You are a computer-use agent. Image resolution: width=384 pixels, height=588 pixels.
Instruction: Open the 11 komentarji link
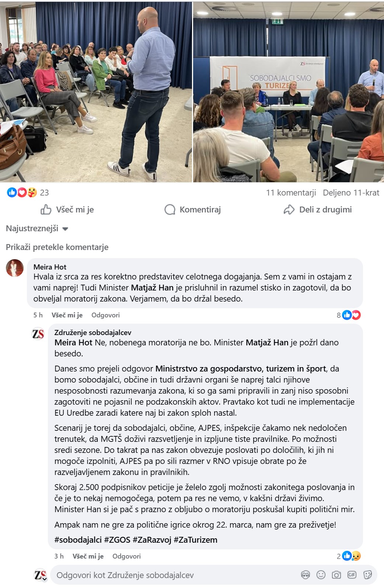click(291, 193)
